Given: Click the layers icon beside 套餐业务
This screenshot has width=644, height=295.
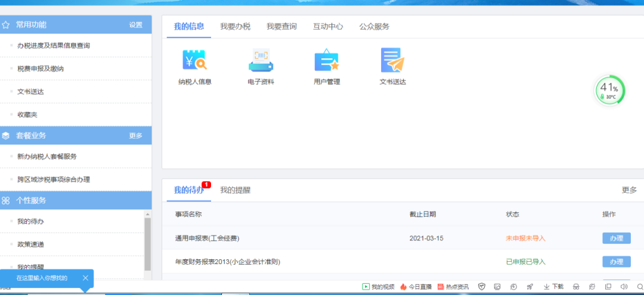Looking at the screenshot, I should 6,136.
